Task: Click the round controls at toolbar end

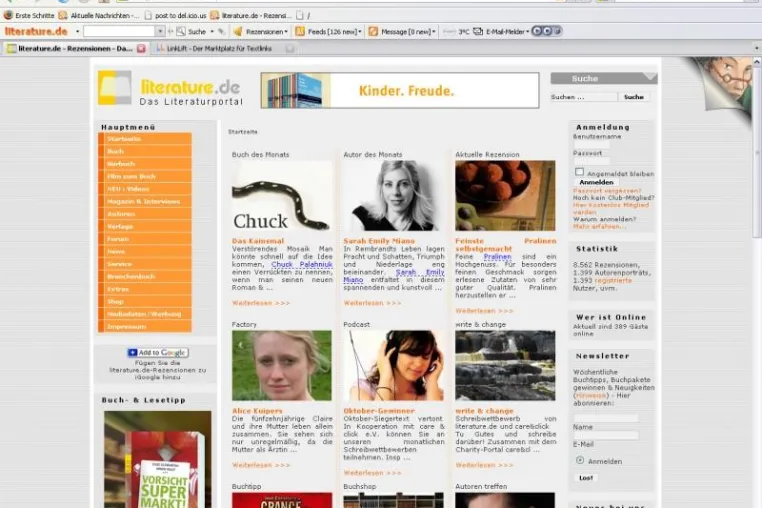Action: click(547, 31)
